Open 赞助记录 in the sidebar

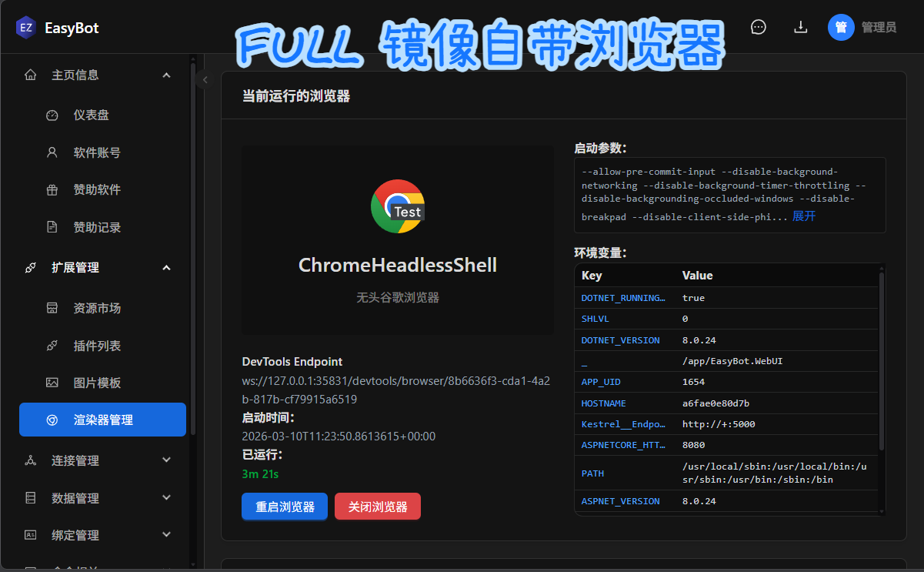pyautogui.click(x=97, y=227)
